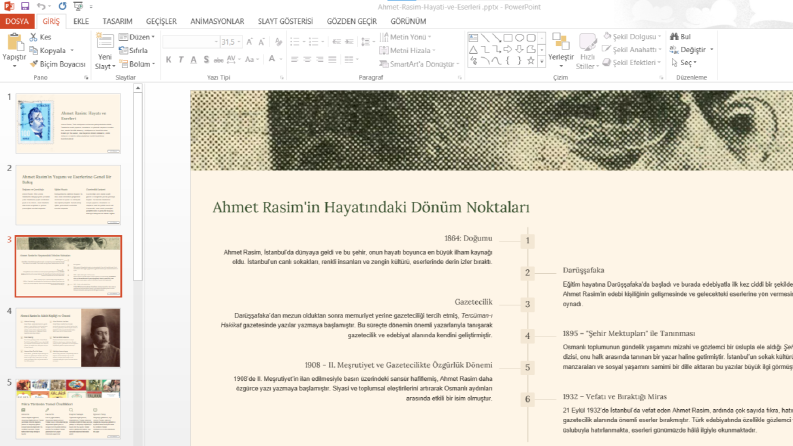Switch to GEÇİŞLER tab
This screenshot has height=446, width=793.
[161, 21]
